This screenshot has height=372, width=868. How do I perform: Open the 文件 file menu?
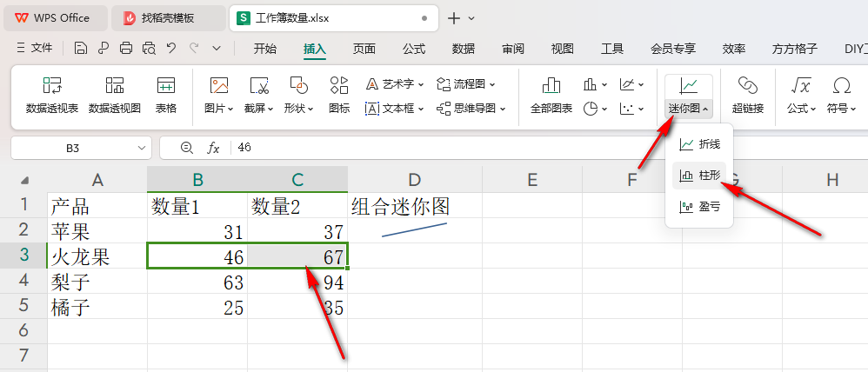click(35, 48)
